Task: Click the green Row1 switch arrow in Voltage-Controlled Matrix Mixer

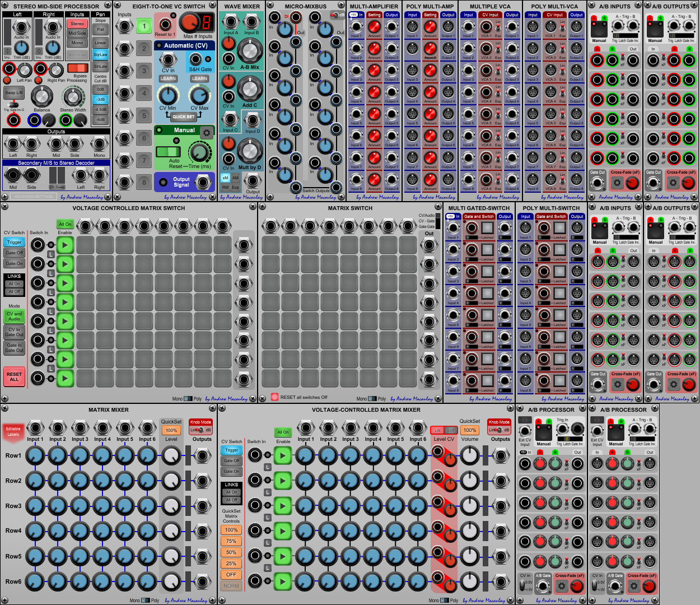Action: pos(283,455)
